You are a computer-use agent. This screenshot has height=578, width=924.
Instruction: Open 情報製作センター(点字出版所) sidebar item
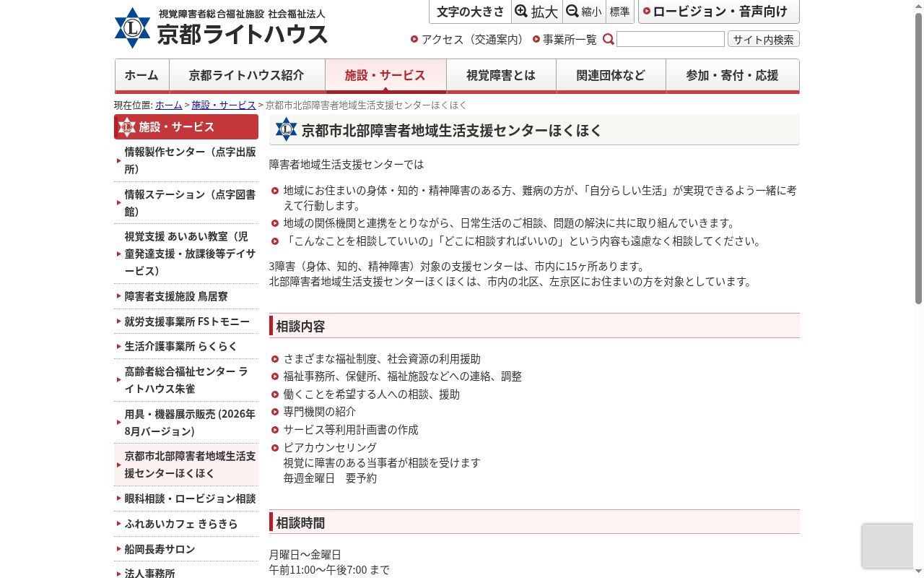186,160
